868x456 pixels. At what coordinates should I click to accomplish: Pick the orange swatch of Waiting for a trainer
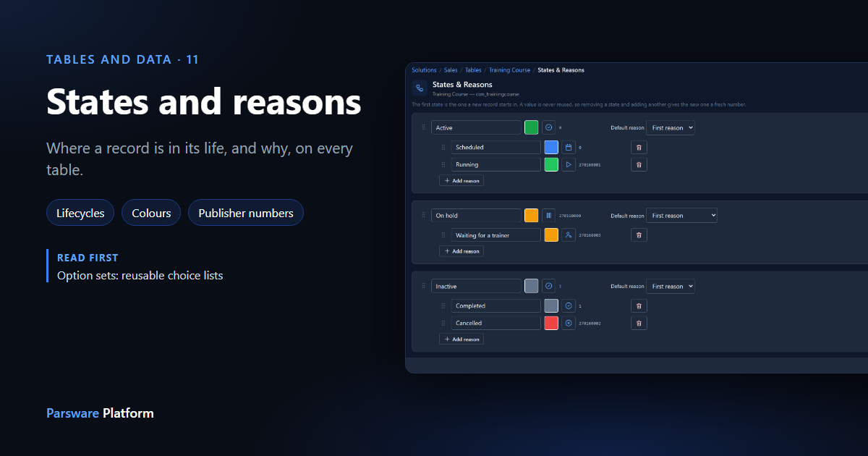click(x=551, y=235)
